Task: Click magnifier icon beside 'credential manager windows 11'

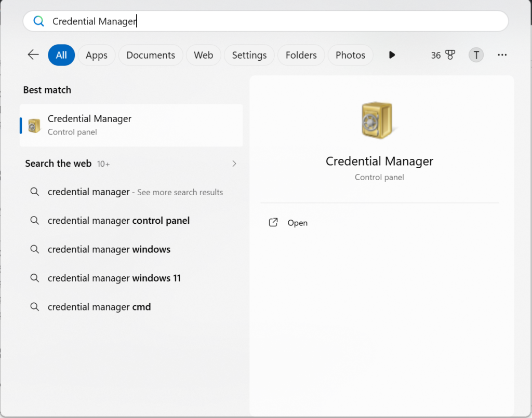Action: pyautogui.click(x=35, y=278)
